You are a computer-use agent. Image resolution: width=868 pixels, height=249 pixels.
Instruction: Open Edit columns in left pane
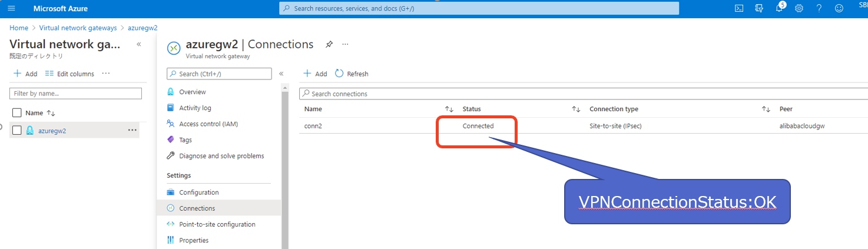tap(69, 74)
